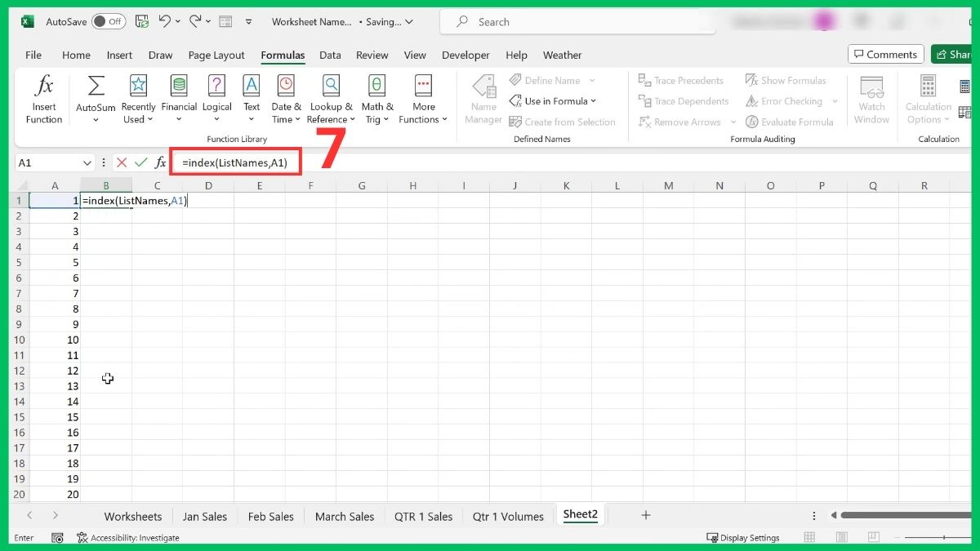Open the Watch Window
The image size is (980, 551).
(x=871, y=98)
